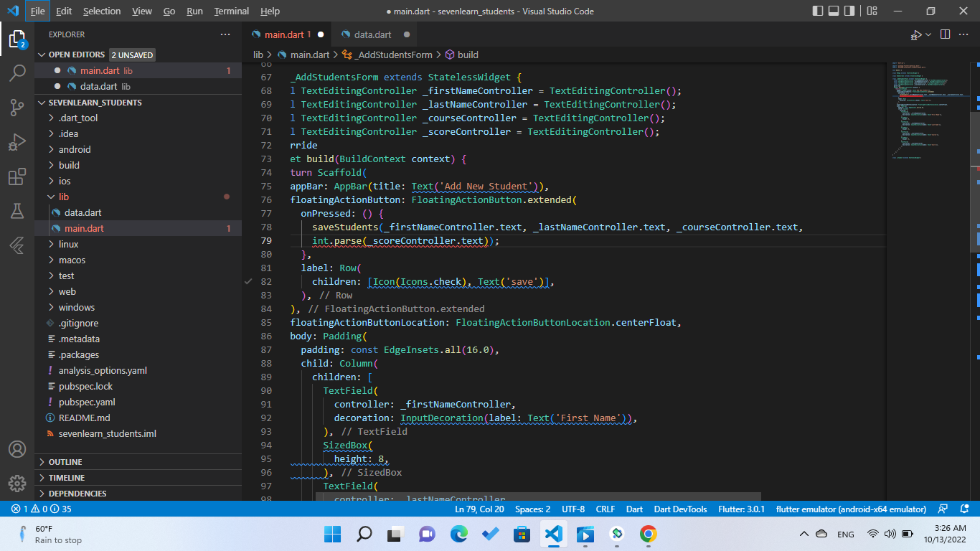Open Microsoft Edge from taskbar
Screen dimensions: 980x551
pyautogui.click(x=459, y=534)
